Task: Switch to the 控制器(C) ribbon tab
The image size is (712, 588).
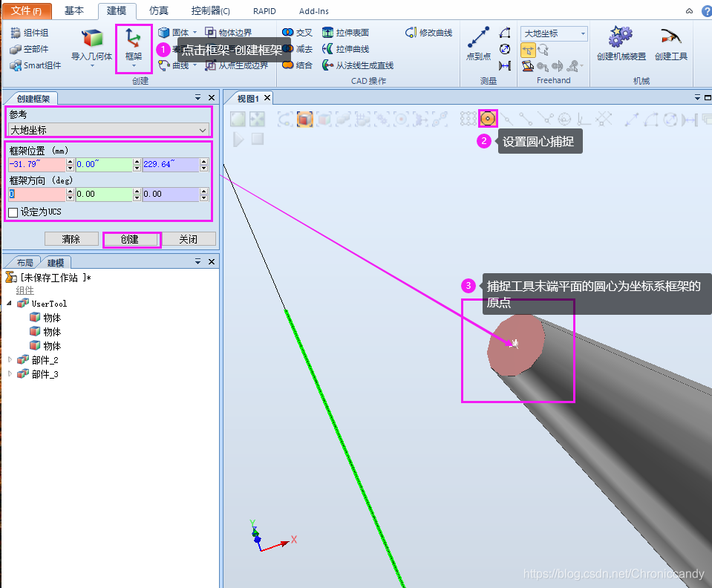Action: [x=210, y=10]
